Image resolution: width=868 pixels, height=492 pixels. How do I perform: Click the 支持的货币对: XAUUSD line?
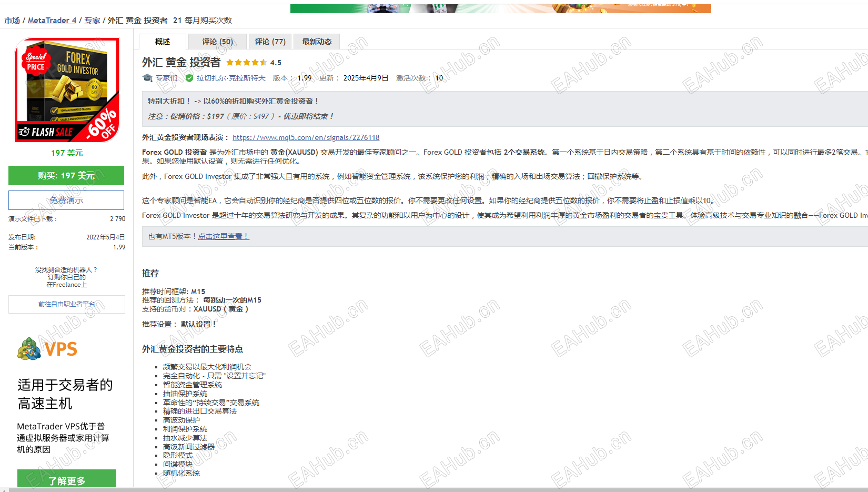pos(195,309)
